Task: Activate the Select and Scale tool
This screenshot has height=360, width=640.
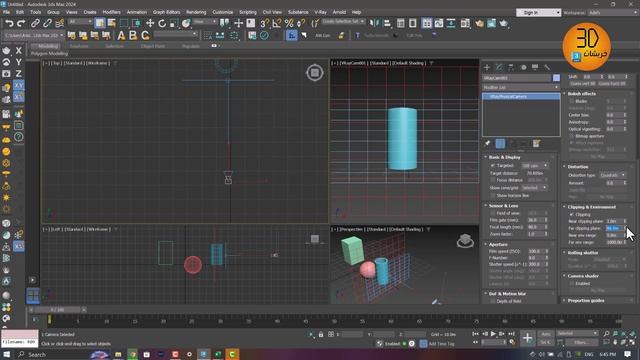Action: pyautogui.click(x=174, y=23)
